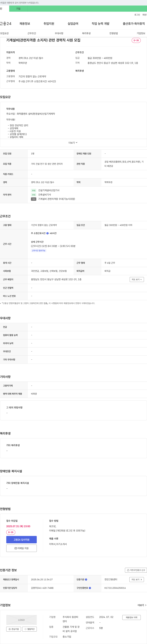Screen dimensions: 147x644
Task: Click the 건축설비기사 license entry
Action: [x=44, y=195]
